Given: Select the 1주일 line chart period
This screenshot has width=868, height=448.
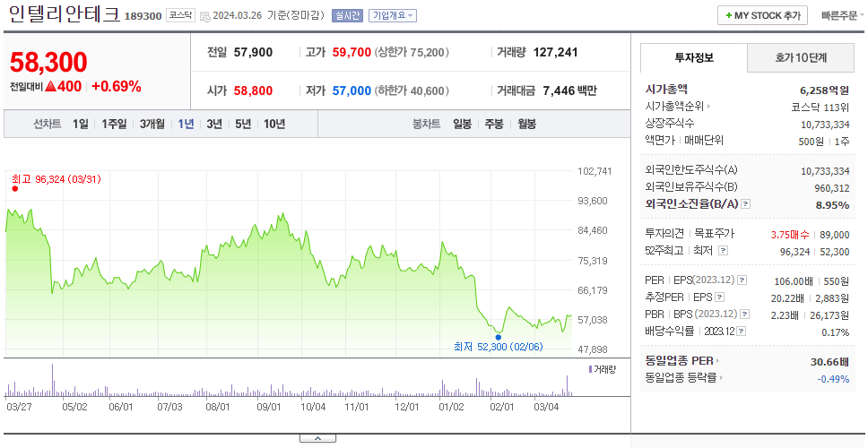Looking at the screenshot, I should click(114, 125).
